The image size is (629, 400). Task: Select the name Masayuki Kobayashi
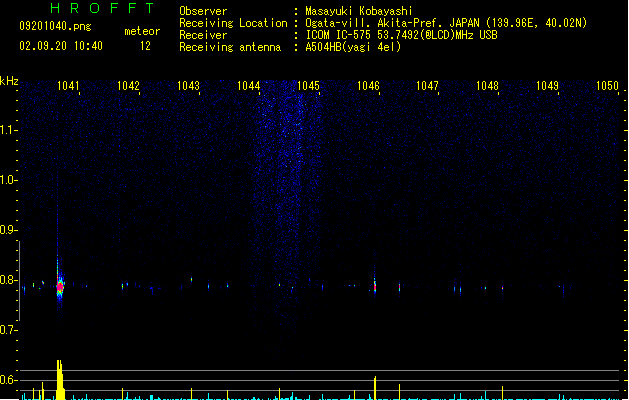(x=359, y=11)
